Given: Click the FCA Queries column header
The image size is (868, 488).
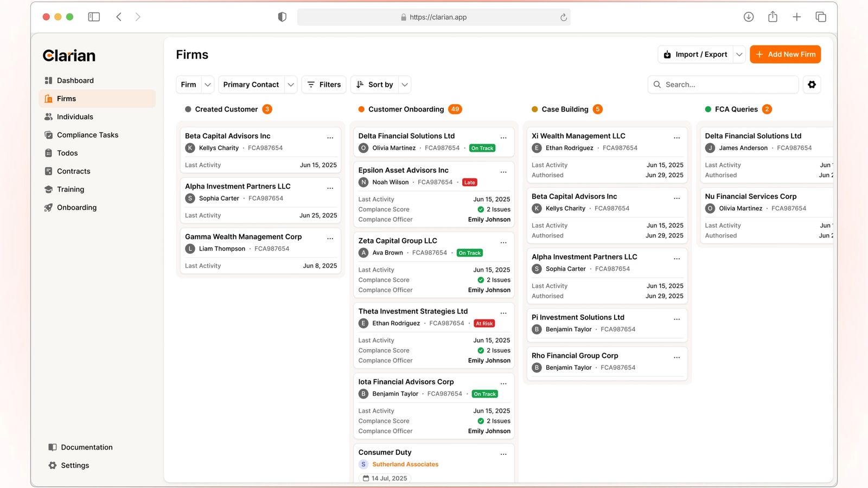Looking at the screenshot, I should (736, 109).
